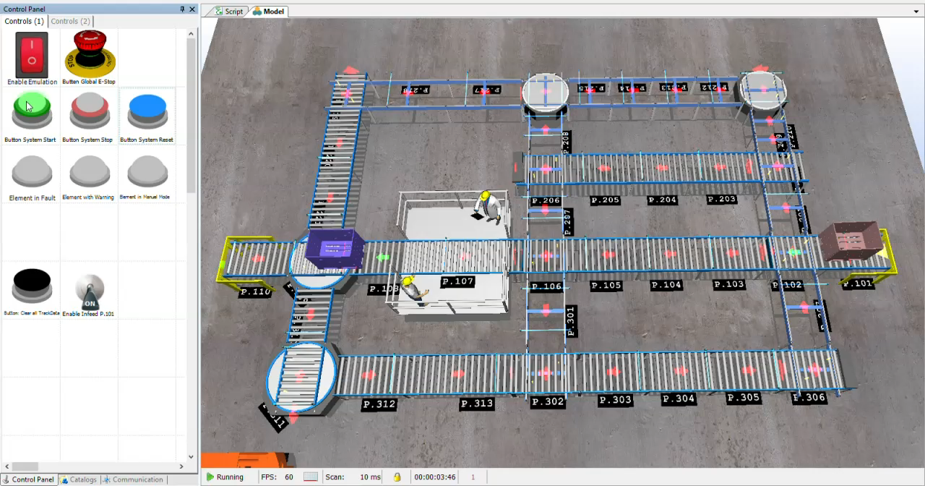Select the worker on the upper platform
This screenshot has width=925, height=486.
tap(487, 206)
